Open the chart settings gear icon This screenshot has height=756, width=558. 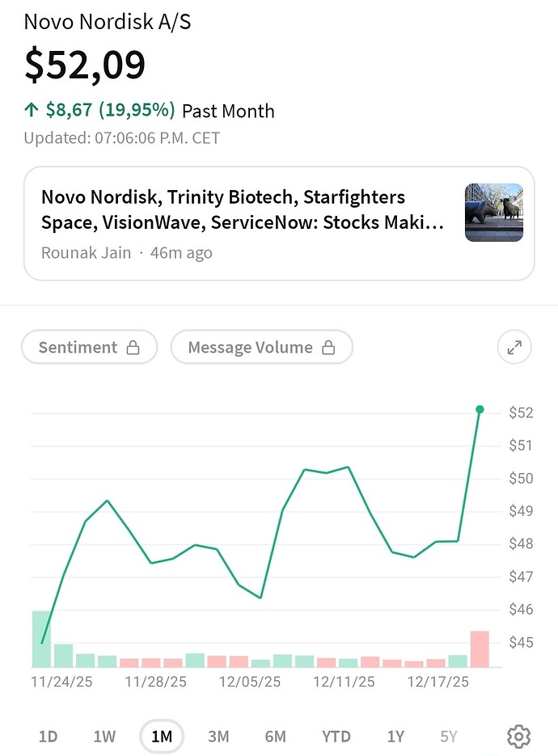pos(518,736)
